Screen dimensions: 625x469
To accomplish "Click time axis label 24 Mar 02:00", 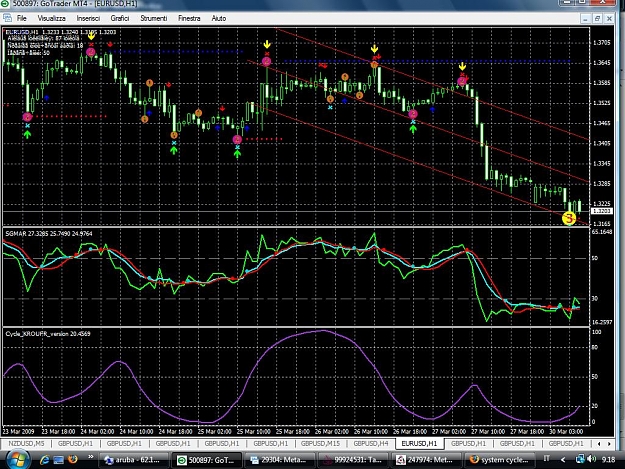I will click(97, 431).
